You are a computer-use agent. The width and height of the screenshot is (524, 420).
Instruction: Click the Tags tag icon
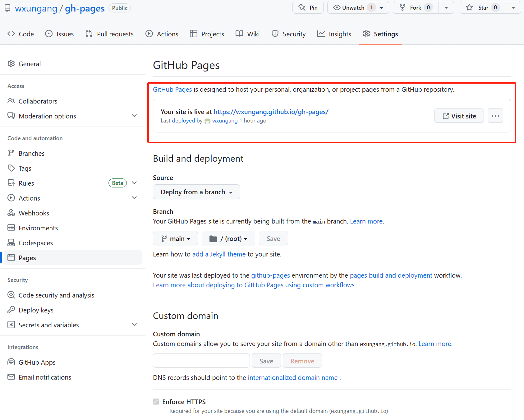click(11, 168)
